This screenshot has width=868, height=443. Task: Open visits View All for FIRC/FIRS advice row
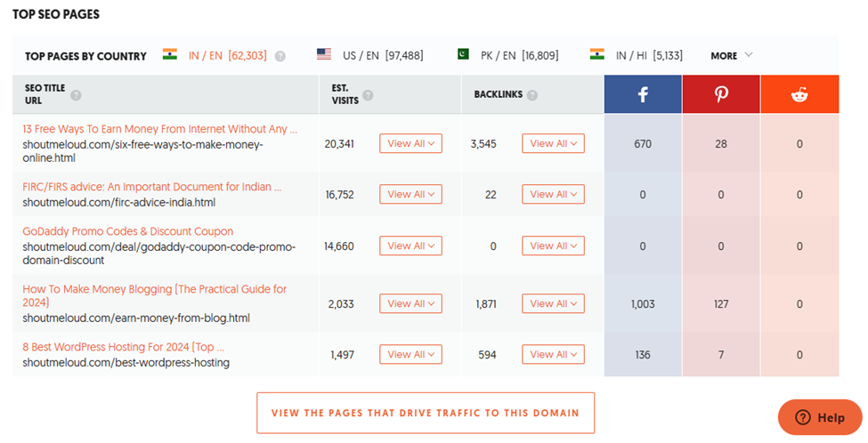pos(410,194)
